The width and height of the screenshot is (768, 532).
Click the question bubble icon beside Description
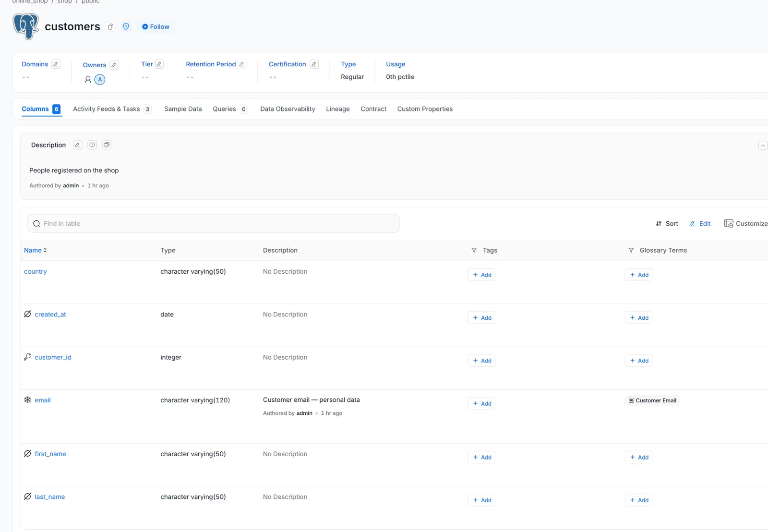(x=92, y=145)
